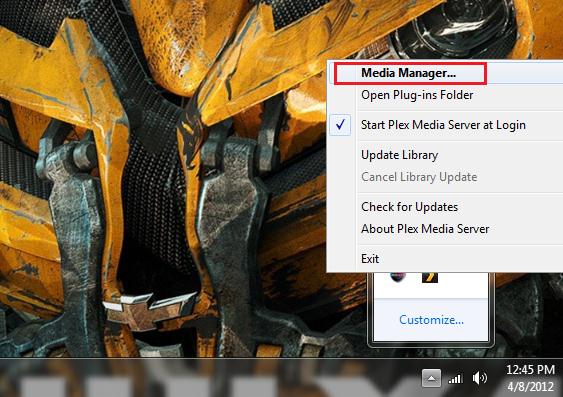563x397 pixels.
Task: Click the taskbar clock showing 12:45 PM
Action: coord(531,378)
